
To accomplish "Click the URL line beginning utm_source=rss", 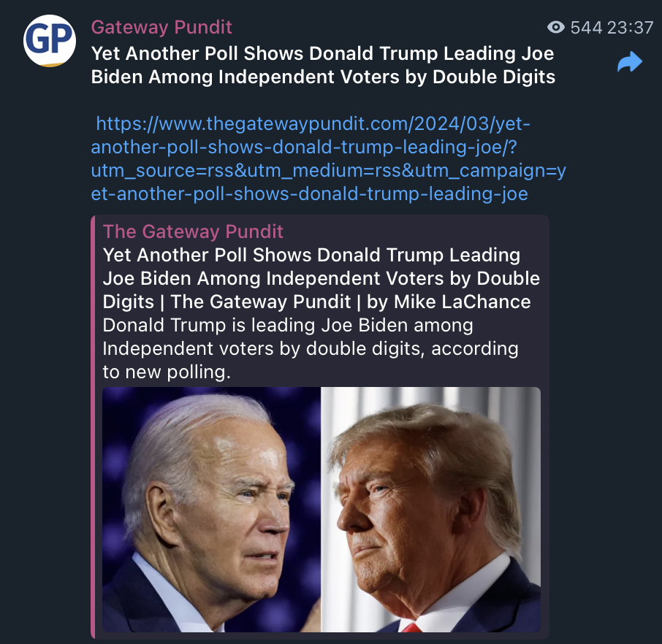I will (329, 171).
